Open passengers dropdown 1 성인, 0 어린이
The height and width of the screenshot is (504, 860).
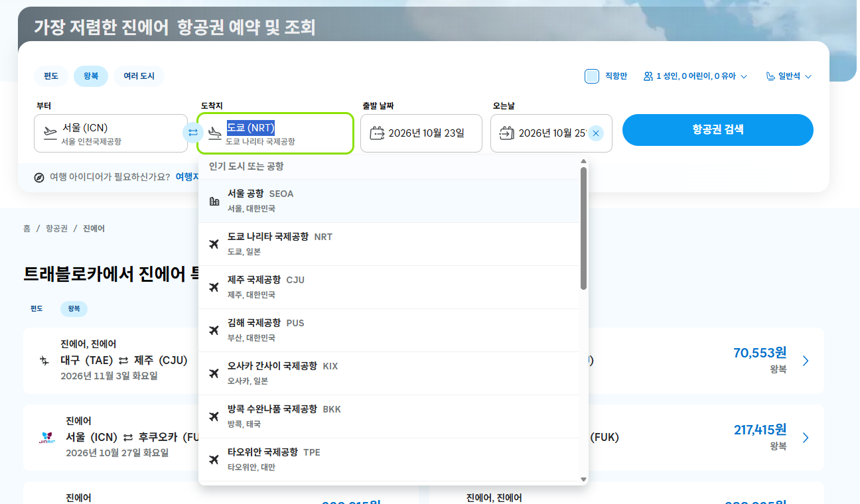[695, 76]
